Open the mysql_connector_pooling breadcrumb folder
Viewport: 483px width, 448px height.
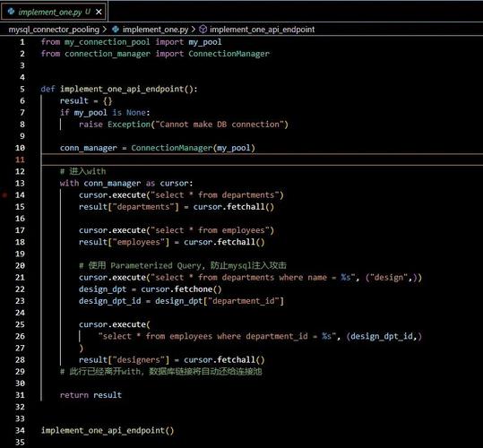pos(54,30)
